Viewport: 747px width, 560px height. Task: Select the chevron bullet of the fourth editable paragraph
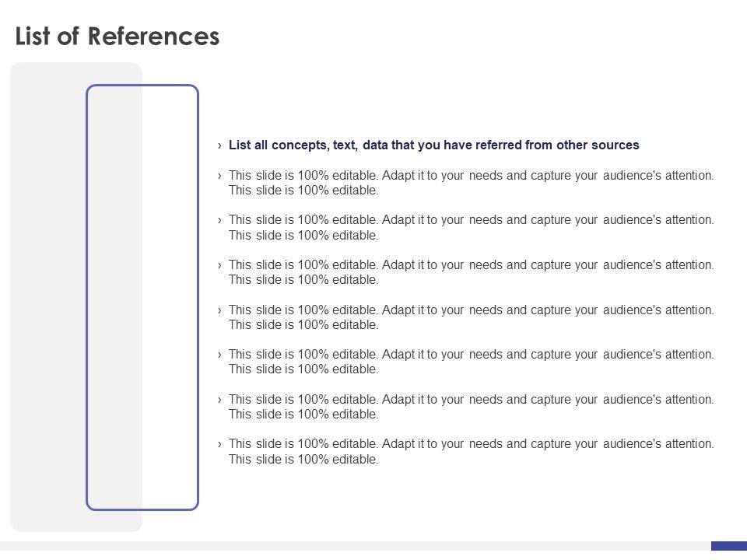(220, 310)
